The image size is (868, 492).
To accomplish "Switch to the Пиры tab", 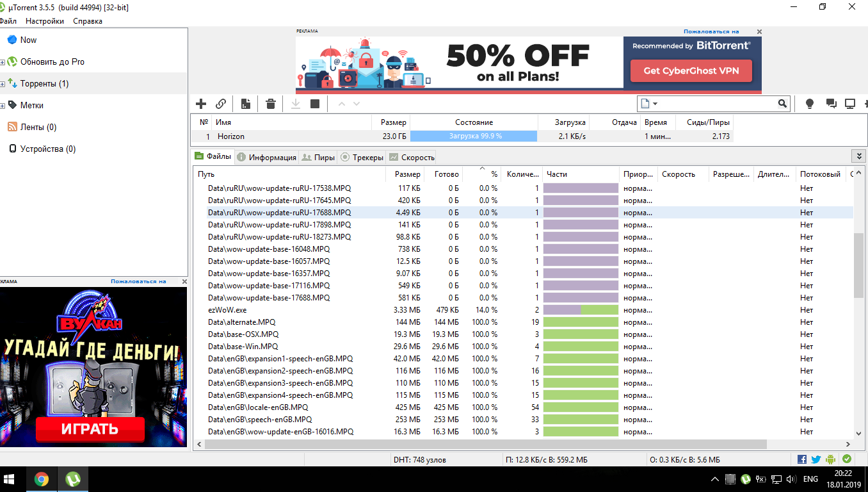I will coord(318,157).
